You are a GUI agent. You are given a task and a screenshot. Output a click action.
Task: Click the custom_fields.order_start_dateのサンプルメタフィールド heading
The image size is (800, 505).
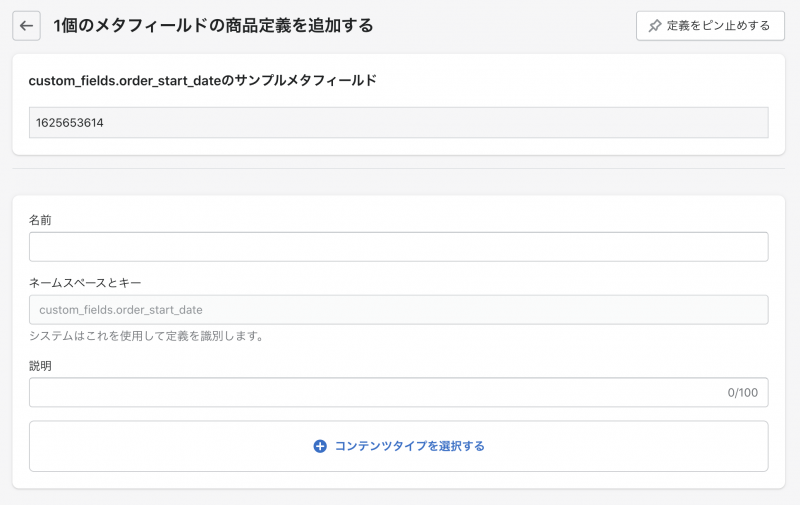click(x=203, y=81)
